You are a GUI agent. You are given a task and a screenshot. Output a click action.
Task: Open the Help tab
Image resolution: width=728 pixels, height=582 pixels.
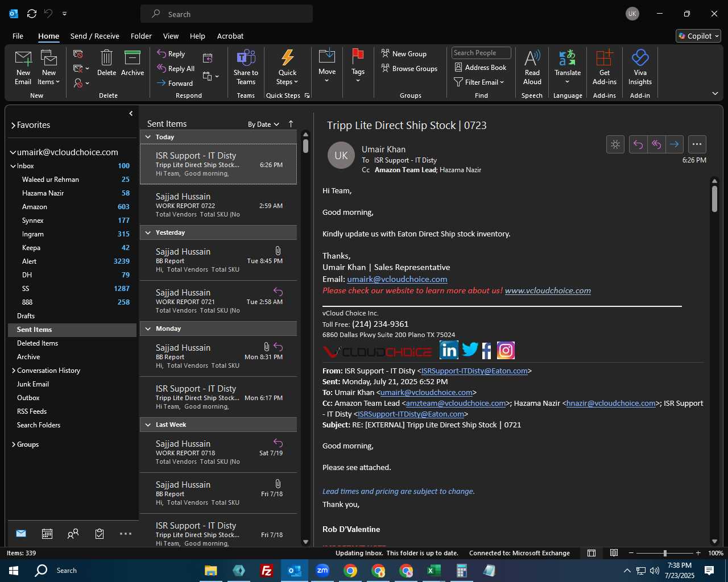(197, 36)
